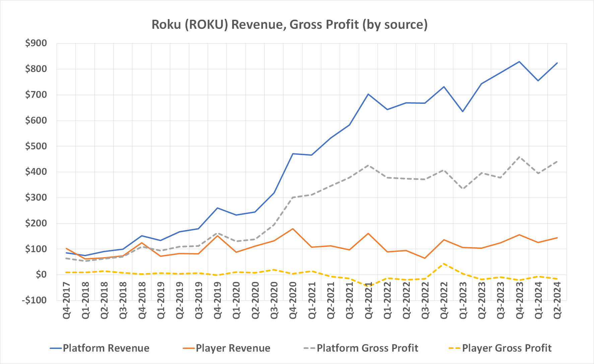This screenshot has width=594, height=364.
Task: Select the Player Gross Profit legend entry
Action: pos(508,348)
